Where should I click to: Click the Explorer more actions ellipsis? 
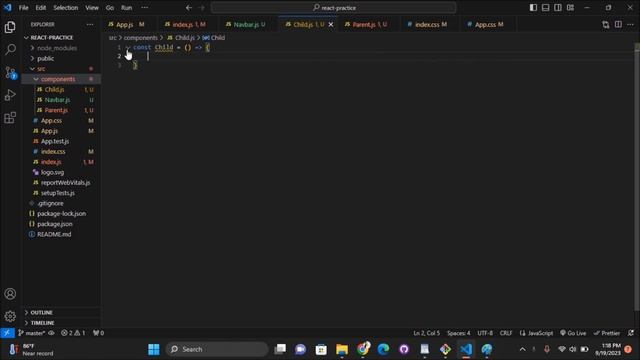click(90, 24)
